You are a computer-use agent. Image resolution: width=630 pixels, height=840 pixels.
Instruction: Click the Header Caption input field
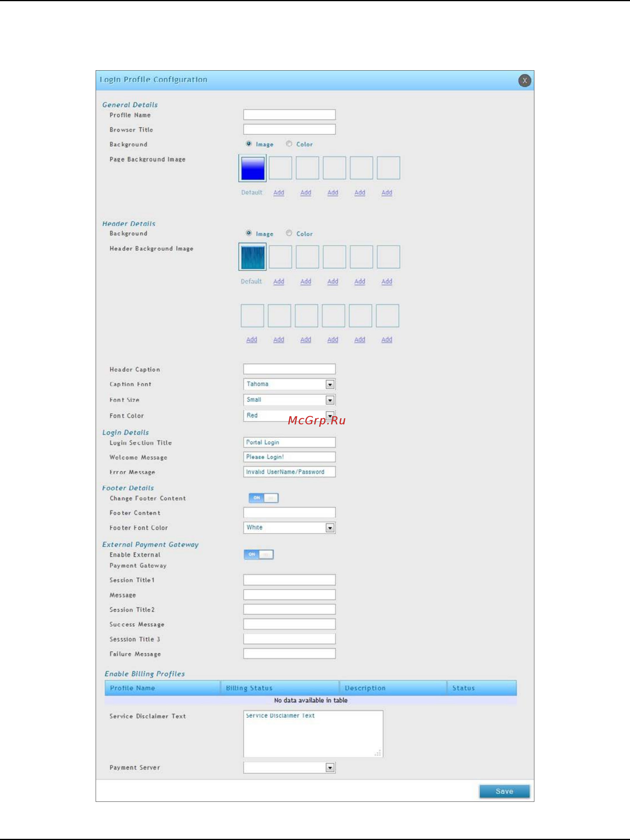289,369
